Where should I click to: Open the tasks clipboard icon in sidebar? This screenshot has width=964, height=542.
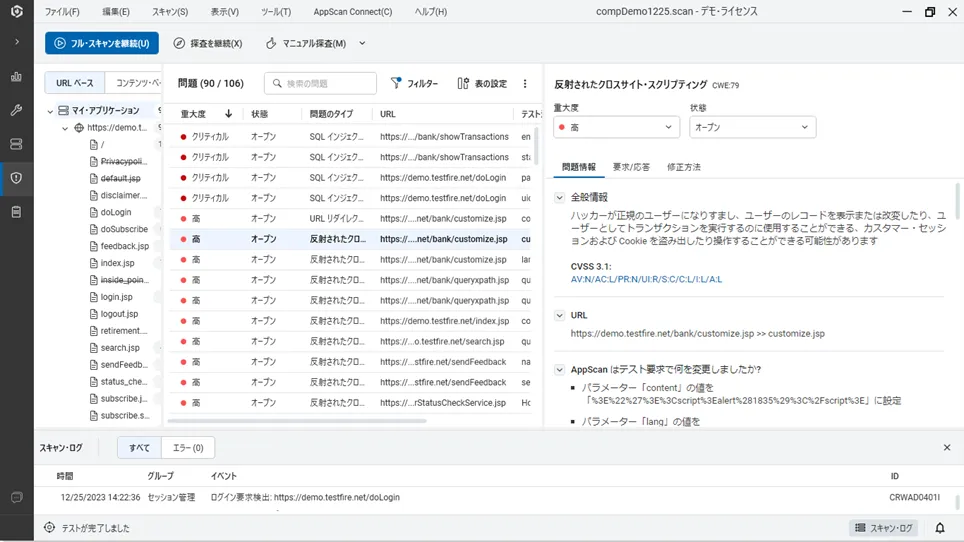[x=17, y=212]
